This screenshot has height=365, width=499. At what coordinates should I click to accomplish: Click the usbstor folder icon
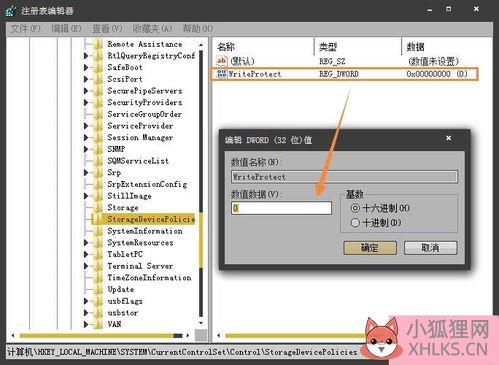click(98, 312)
